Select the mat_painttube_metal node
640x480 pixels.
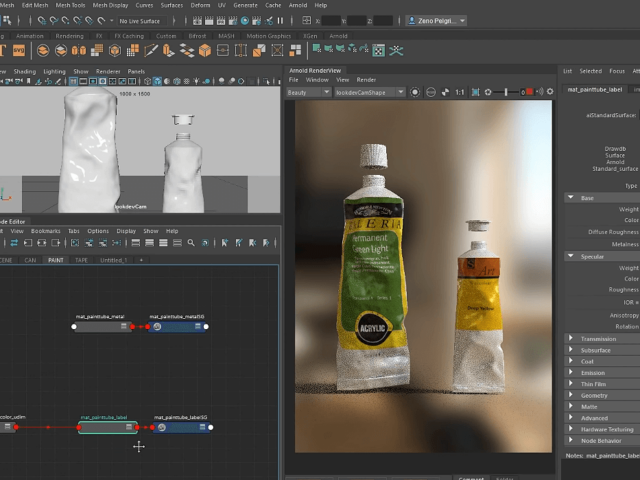point(100,327)
